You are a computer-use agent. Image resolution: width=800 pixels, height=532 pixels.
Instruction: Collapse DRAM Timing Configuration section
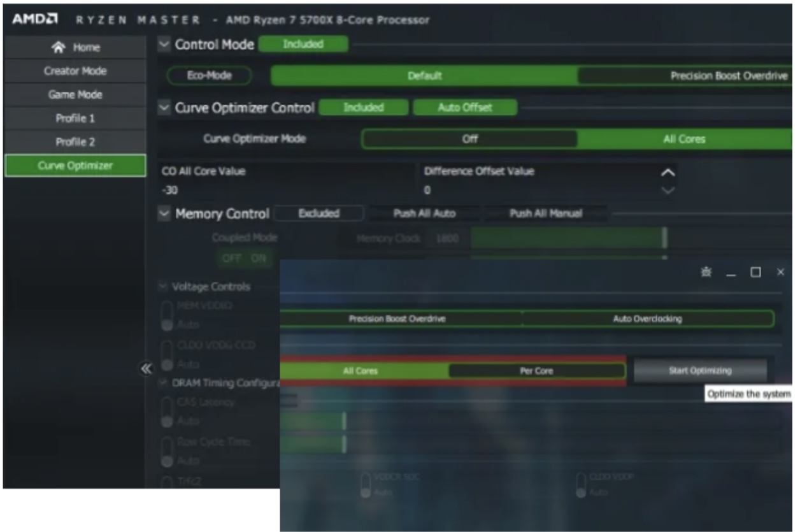[x=164, y=383]
